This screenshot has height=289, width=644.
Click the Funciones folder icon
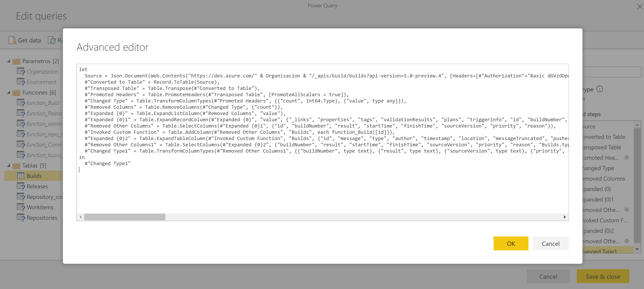click(x=17, y=93)
